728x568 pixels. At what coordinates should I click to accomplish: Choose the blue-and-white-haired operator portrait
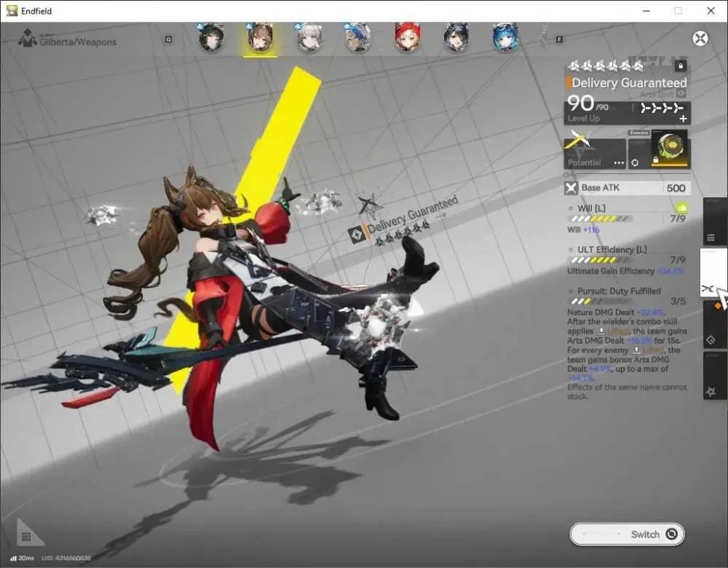(358, 37)
